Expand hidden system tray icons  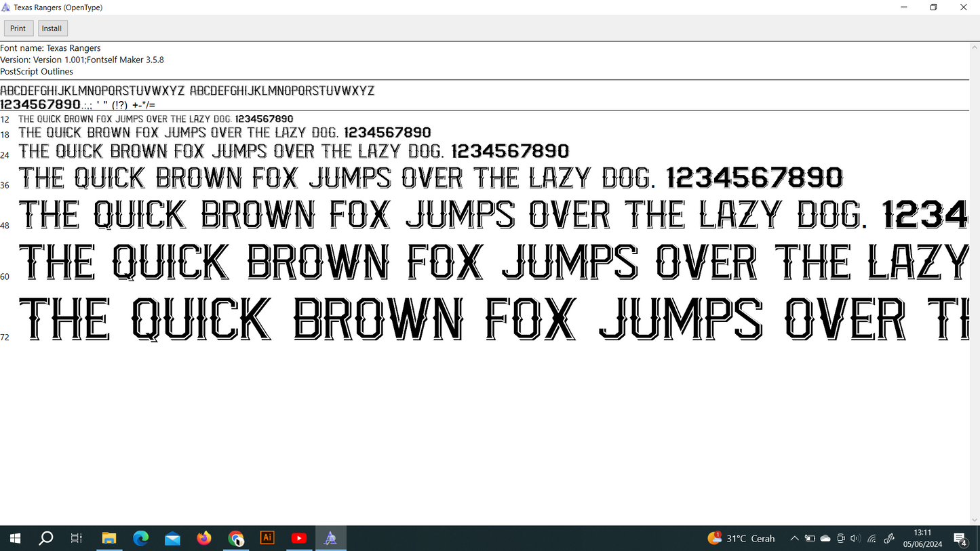point(794,538)
